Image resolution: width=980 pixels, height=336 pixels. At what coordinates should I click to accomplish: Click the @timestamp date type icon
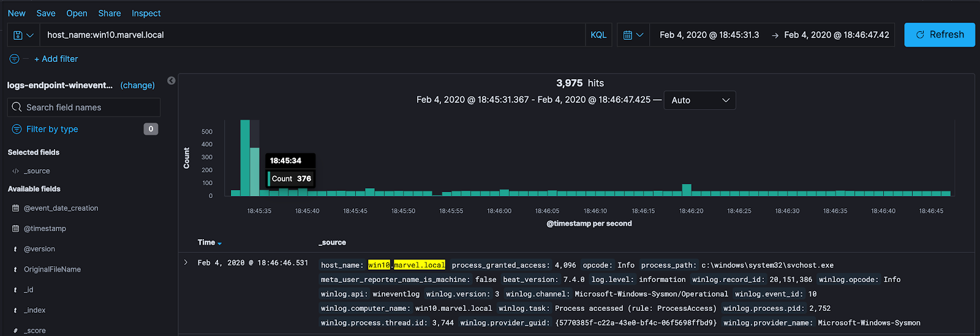click(x=15, y=229)
